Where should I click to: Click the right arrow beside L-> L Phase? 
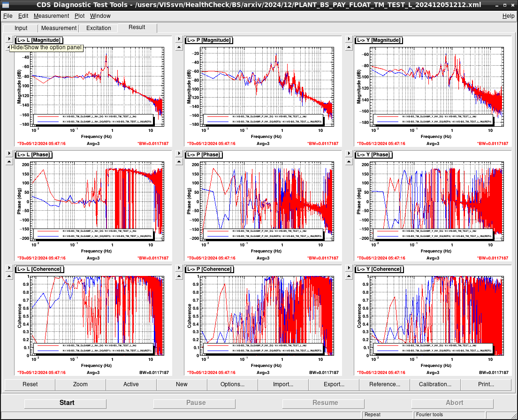tap(9, 153)
